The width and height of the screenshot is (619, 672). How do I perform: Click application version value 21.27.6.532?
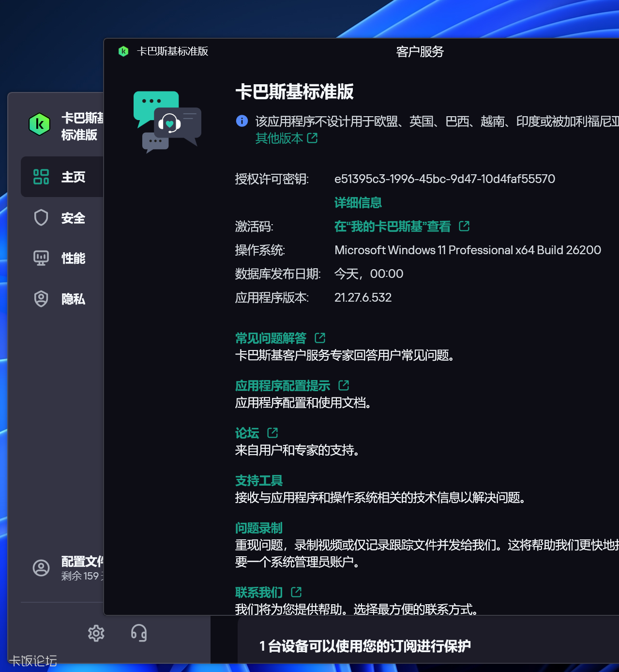[363, 297]
